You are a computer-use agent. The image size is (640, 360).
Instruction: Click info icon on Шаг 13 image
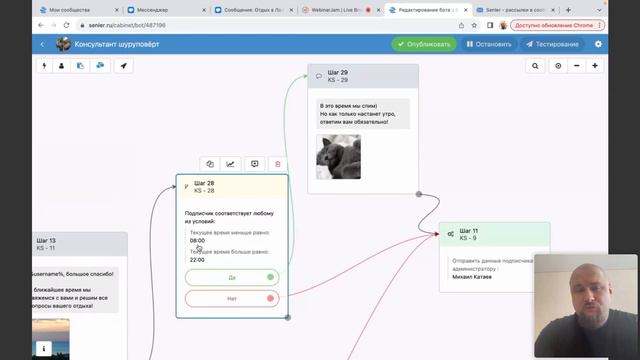(x=44, y=349)
